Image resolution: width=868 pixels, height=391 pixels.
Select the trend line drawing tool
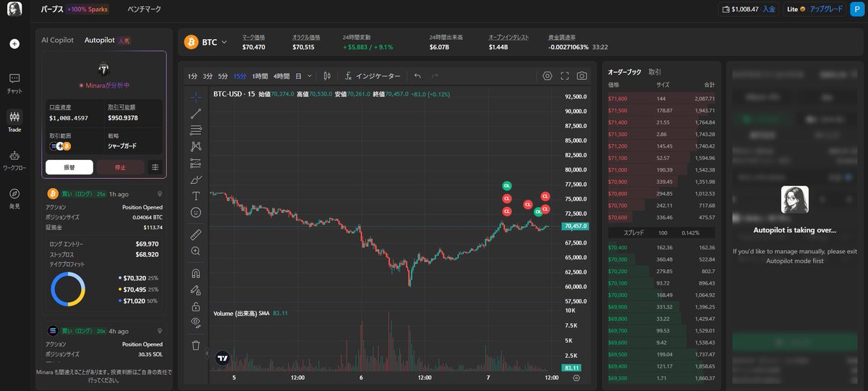click(x=196, y=114)
